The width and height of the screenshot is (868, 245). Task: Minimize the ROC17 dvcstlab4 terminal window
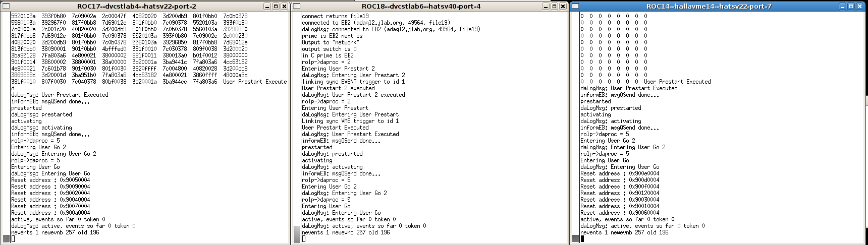(267, 6)
